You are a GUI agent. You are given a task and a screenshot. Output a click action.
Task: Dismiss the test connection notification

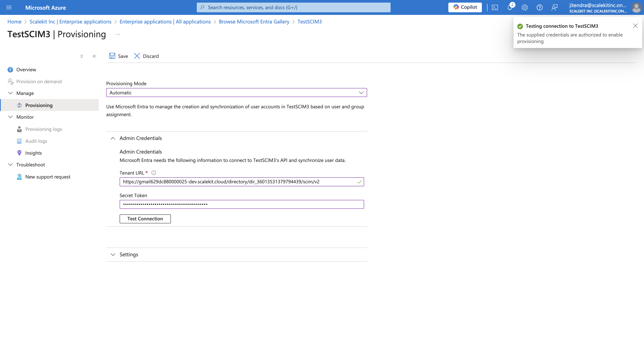635,26
